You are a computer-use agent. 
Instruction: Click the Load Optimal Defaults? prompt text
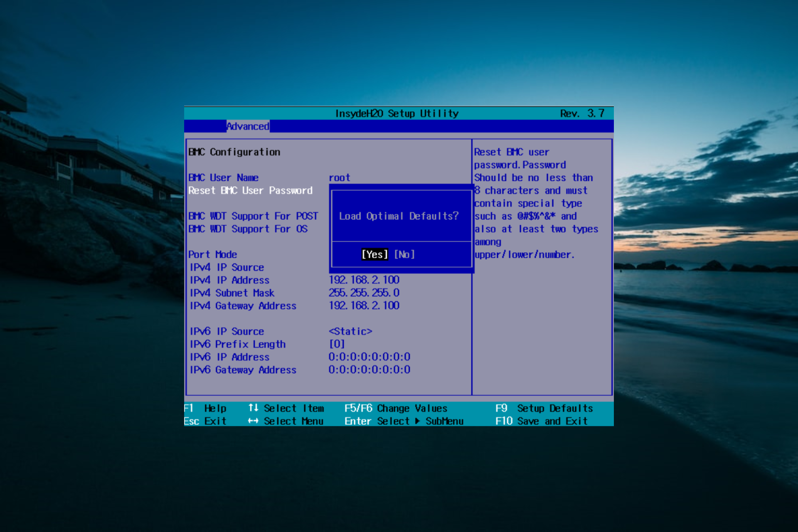point(399,216)
